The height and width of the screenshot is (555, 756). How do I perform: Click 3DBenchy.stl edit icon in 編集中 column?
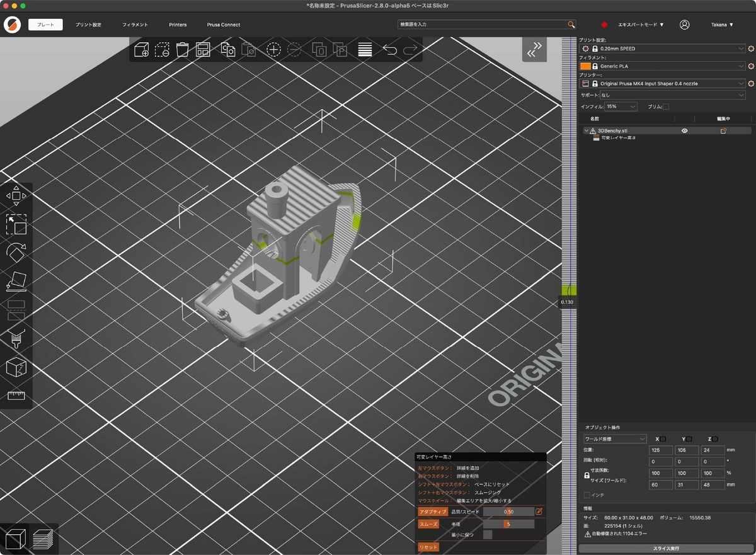(723, 131)
